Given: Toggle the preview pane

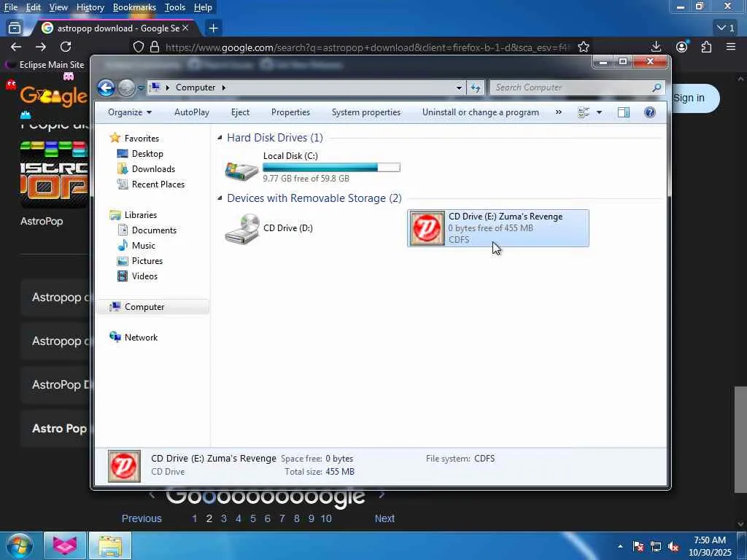Looking at the screenshot, I should (x=624, y=112).
